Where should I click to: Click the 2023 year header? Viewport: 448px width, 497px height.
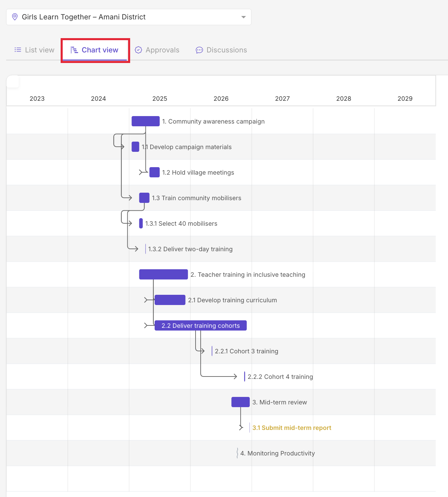[37, 99]
